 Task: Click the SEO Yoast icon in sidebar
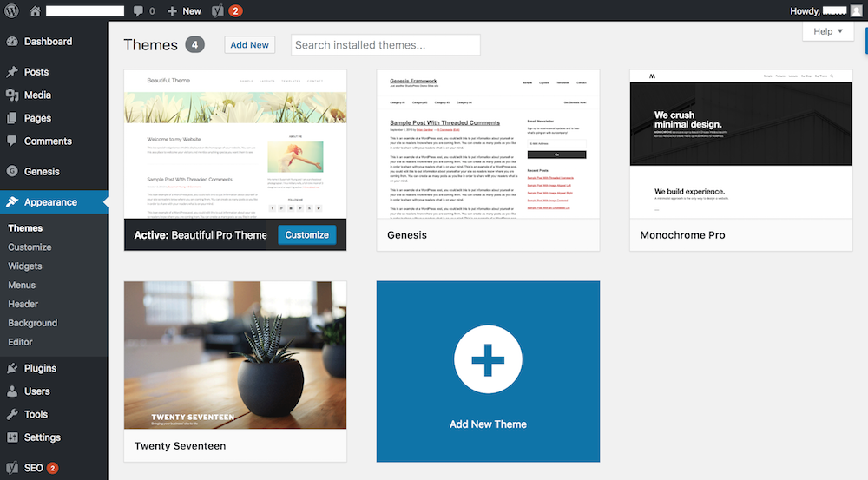[12, 468]
